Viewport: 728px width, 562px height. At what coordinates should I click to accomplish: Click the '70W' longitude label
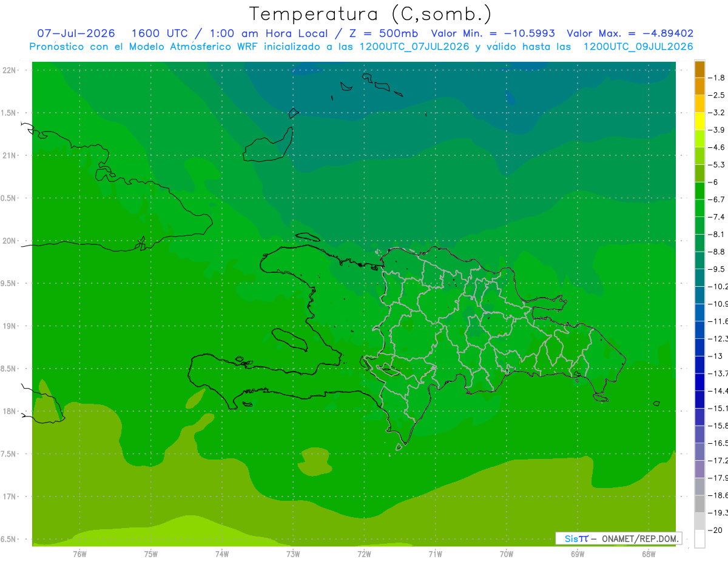507,554
